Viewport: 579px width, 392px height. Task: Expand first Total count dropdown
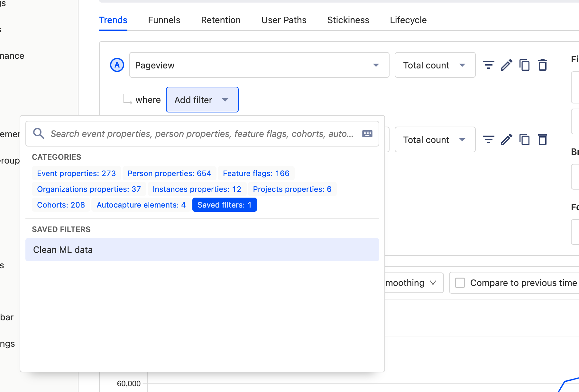coord(435,65)
